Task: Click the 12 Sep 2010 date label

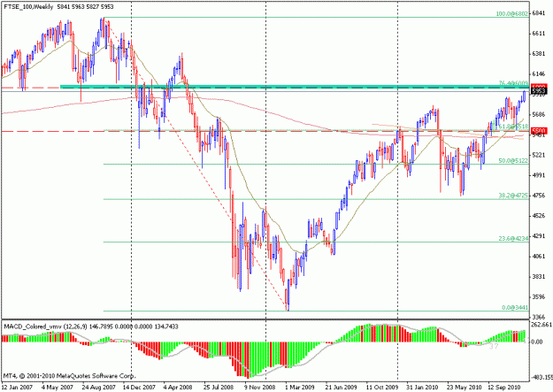Action: click(504, 387)
